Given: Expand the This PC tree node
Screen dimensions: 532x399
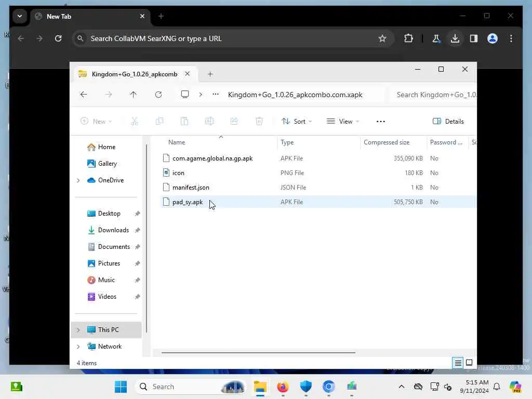Looking at the screenshot, I should click(78, 330).
